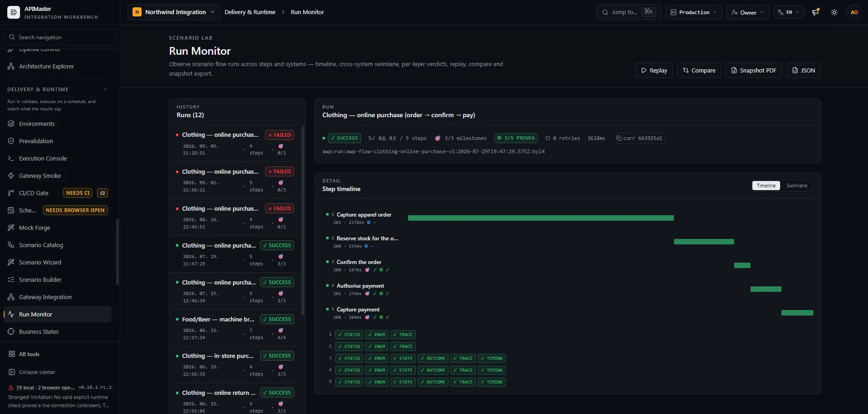This screenshot has height=414, width=868.
Task: Click the Reserve stock timeline bar
Action: tap(704, 242)
